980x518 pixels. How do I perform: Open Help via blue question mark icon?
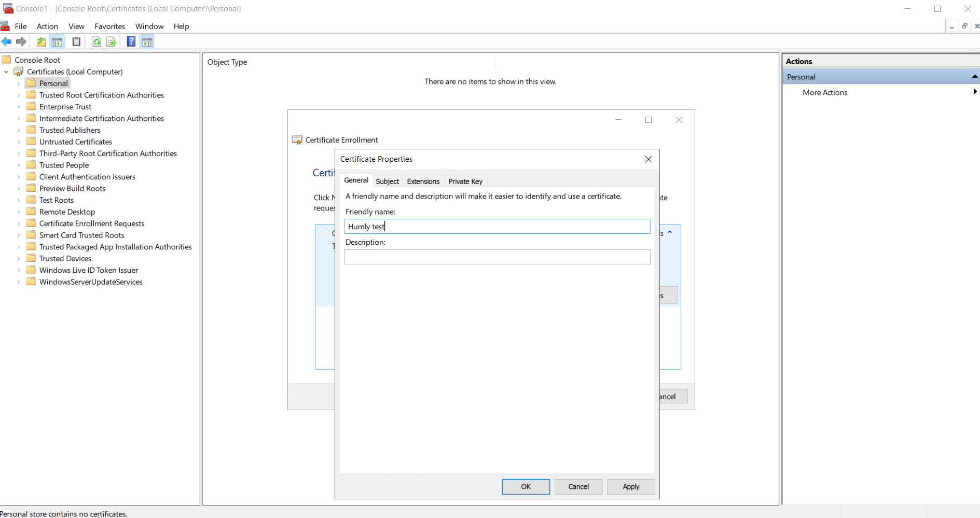point(131,42)
